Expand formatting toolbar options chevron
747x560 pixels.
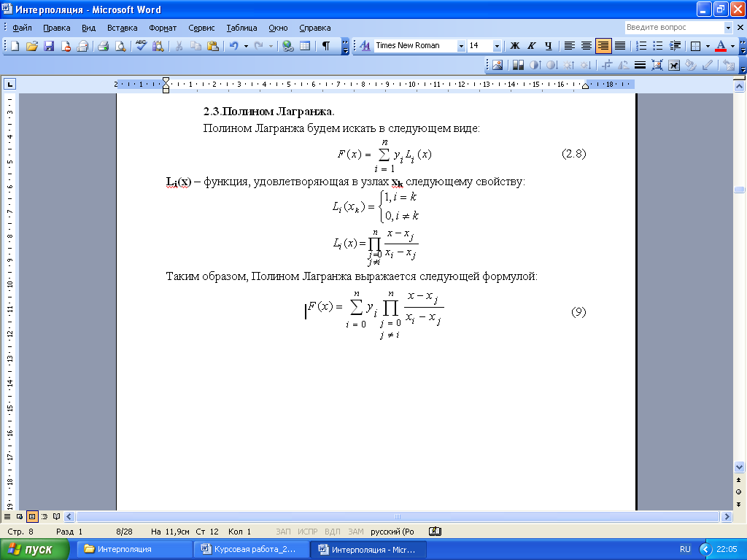point(742,46)
